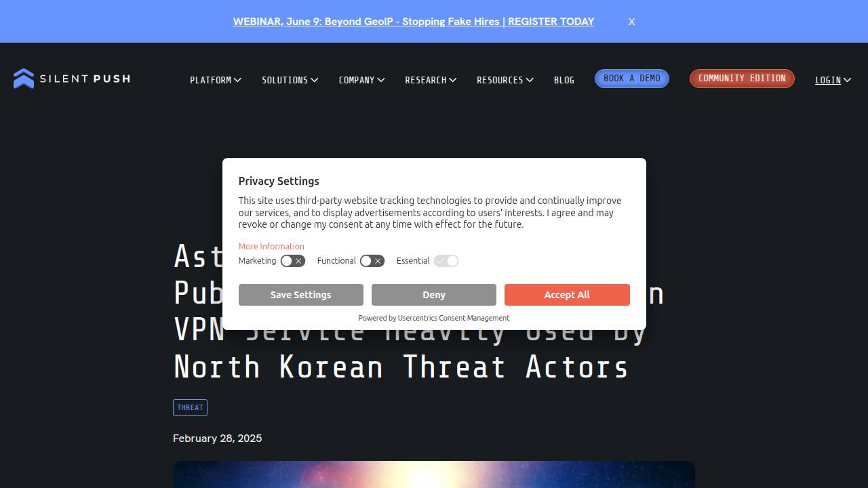The image size is (868, 488).
Task: Open More Information in privacy dialog
Action: click(x=271, y=247)
